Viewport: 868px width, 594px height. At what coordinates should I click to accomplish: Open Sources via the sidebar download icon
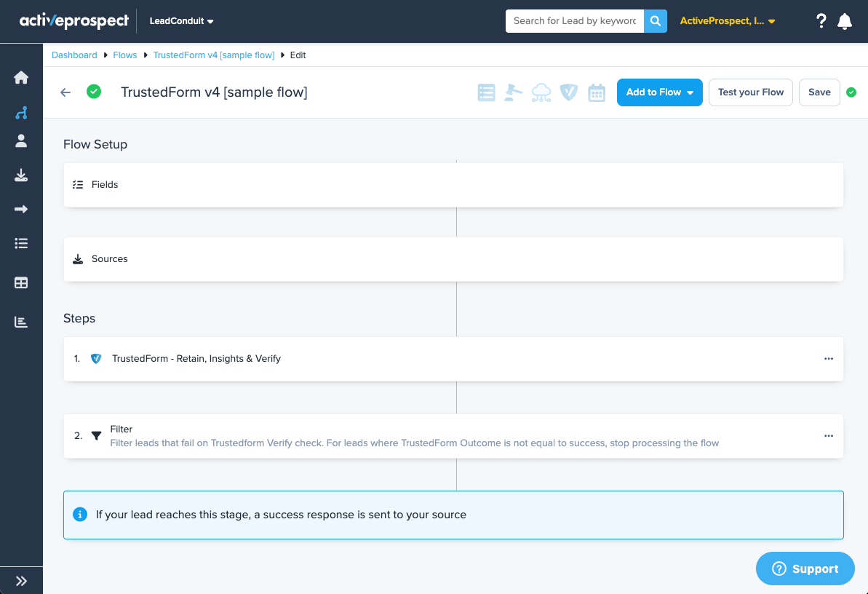(21, 175)
